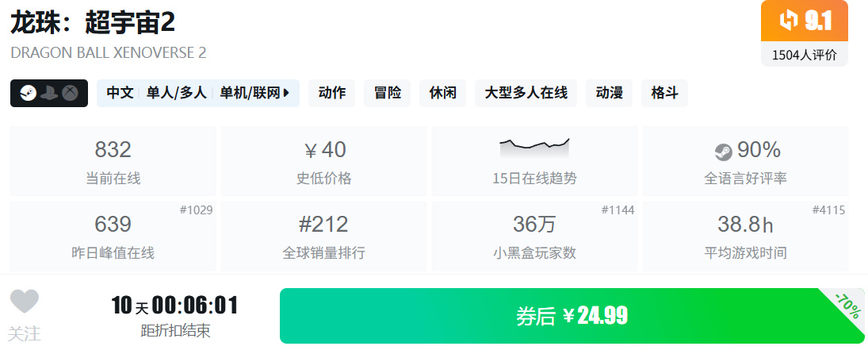
Task: Open the 1504人评价 reviews link
Action: tap(805, 55)
